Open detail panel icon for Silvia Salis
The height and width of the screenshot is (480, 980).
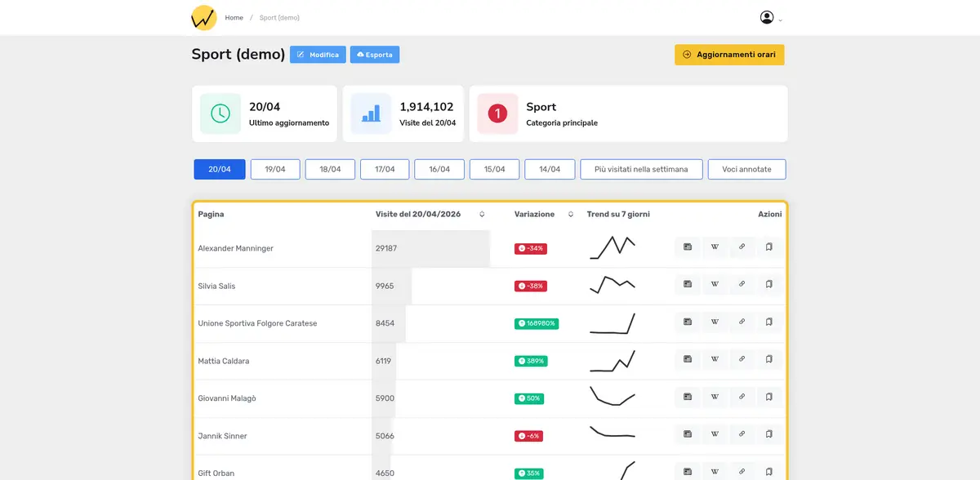click(688, 285)
